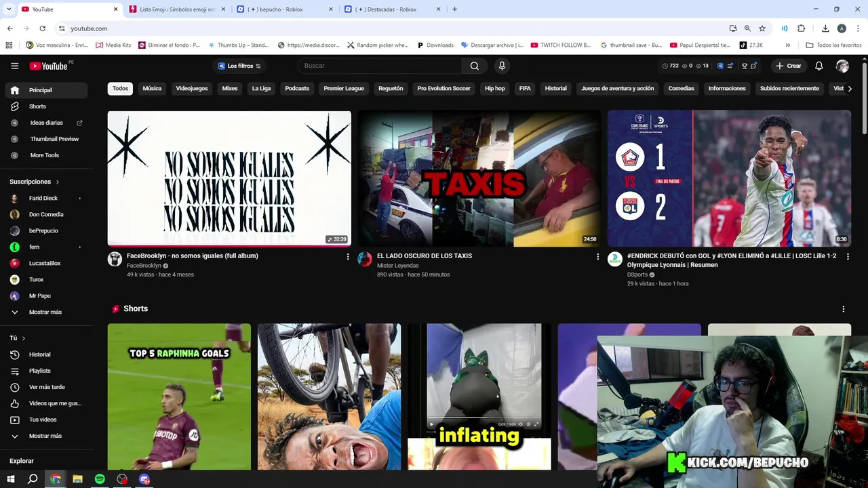Open the inflating short

click(479, 396)
